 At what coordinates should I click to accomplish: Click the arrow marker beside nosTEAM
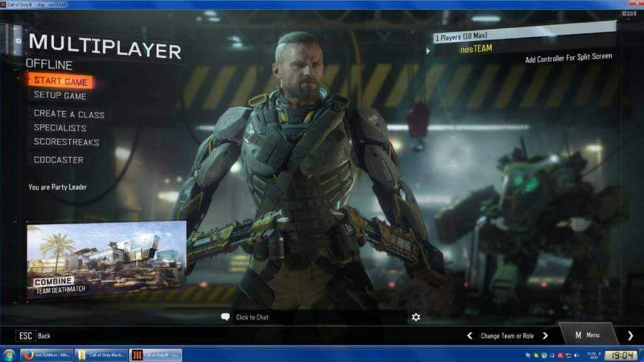[x=428, y=51]
